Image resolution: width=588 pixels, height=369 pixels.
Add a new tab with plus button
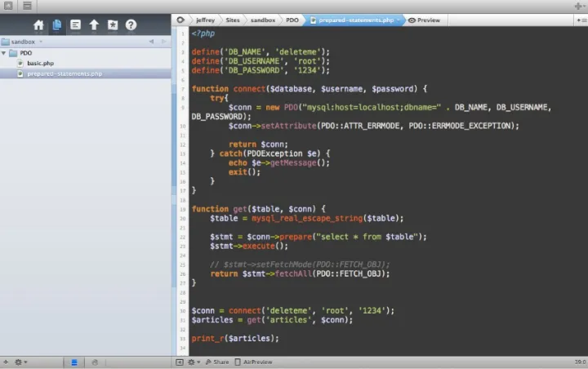(x=578, y=6)
